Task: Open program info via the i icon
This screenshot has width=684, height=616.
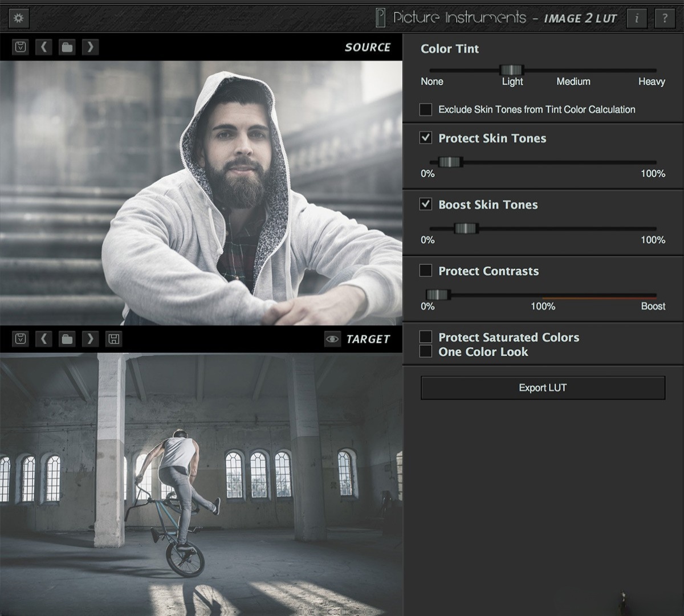Action: tap(637, 18)
